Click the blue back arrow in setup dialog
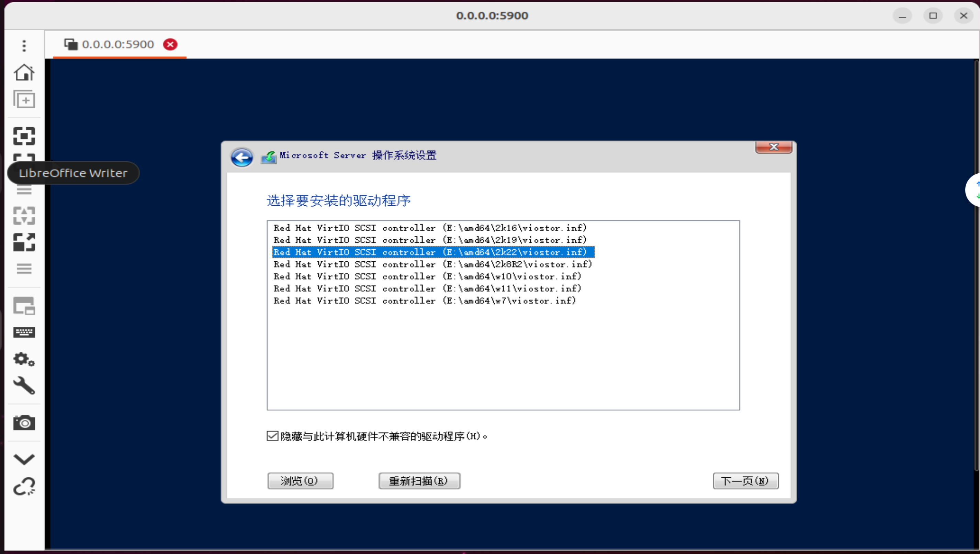 point(241,157)
